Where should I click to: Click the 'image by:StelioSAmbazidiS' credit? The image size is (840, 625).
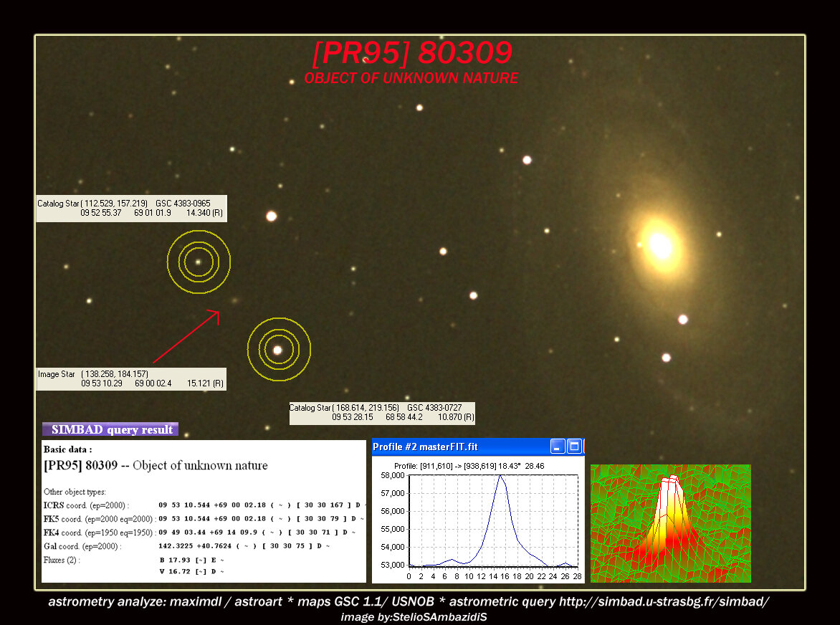[x=414, y=617]
